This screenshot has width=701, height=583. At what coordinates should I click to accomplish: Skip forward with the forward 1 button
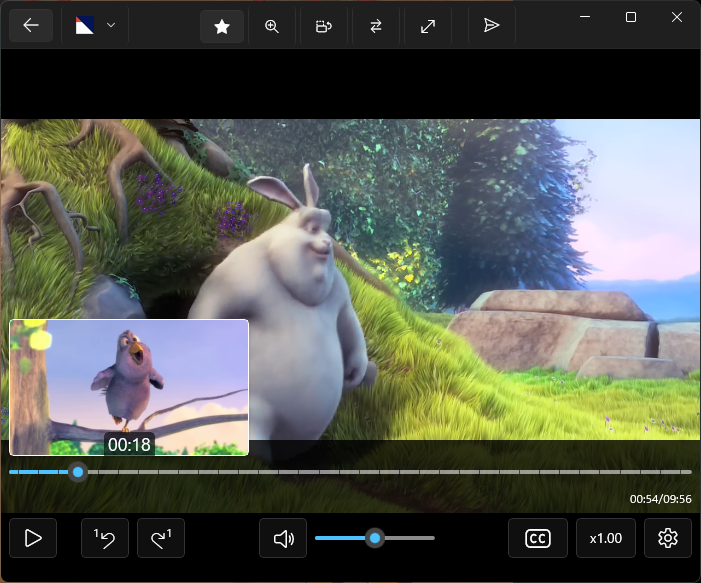click(161, 538)
